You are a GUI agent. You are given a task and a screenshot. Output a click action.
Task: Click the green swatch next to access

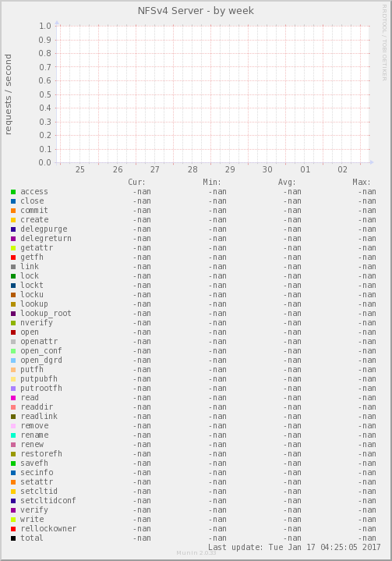(x=13, y=192)
